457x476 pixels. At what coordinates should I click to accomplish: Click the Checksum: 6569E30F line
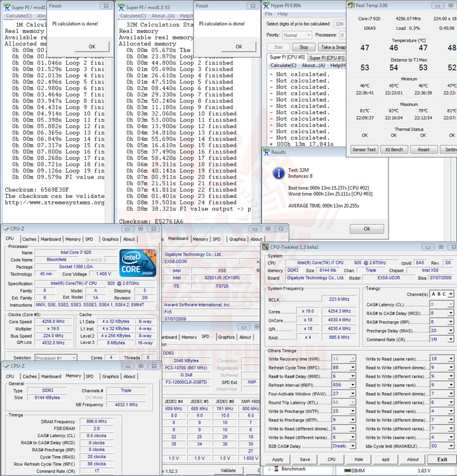[37, 190]
